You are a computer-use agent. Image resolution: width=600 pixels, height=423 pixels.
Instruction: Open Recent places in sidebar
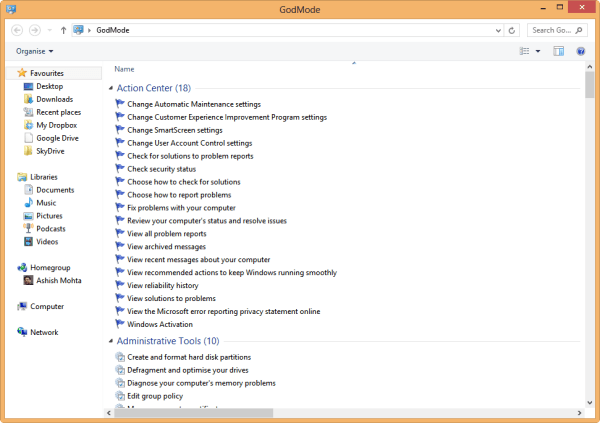click(x=59, y=112)
